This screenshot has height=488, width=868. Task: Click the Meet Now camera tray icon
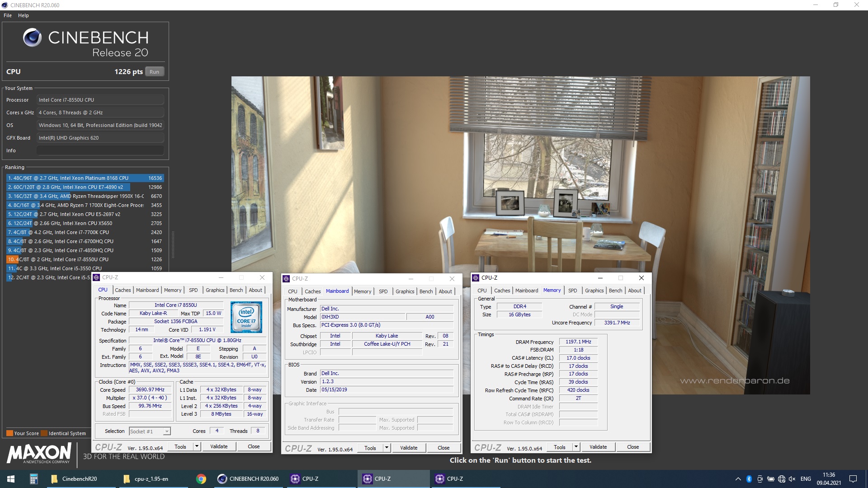point(759,479)
